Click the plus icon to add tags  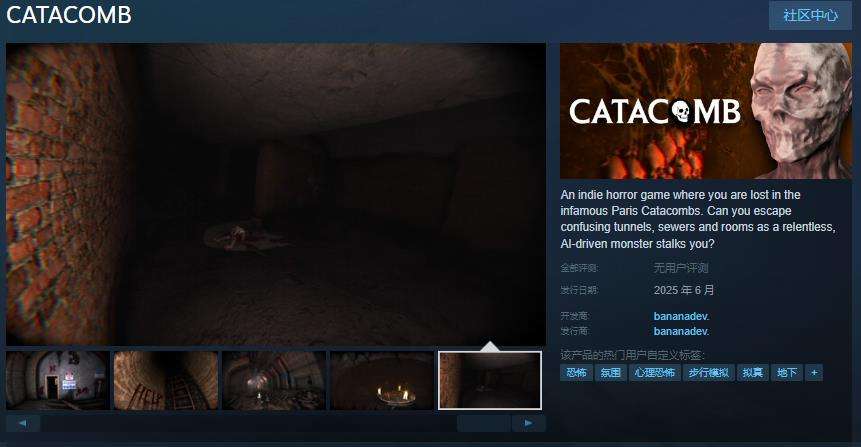[x=814, y=373]
